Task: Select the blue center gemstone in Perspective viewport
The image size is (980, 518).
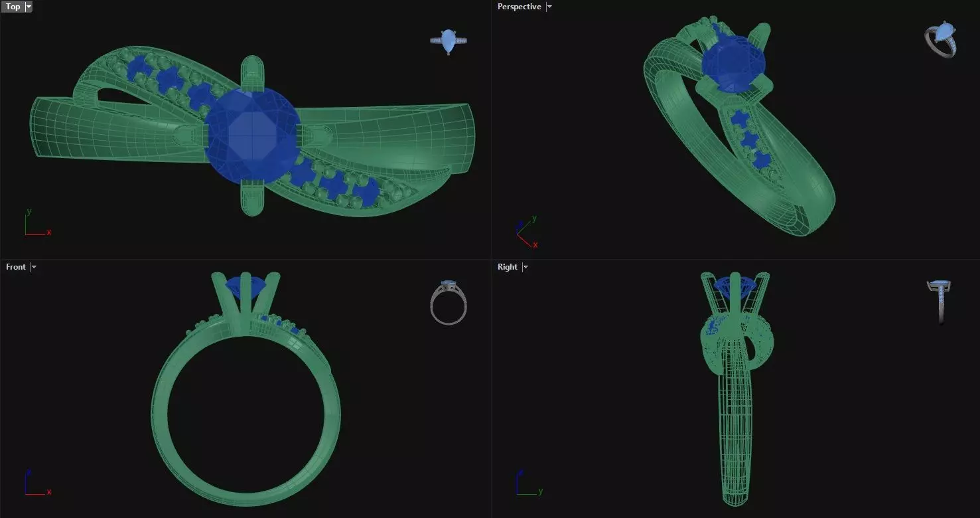Action: (733, 65)
